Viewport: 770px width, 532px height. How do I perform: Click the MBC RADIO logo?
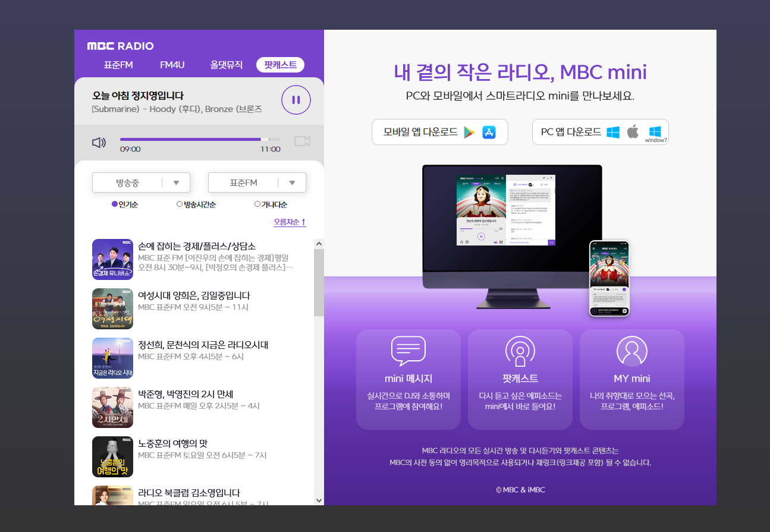(120, 46)
